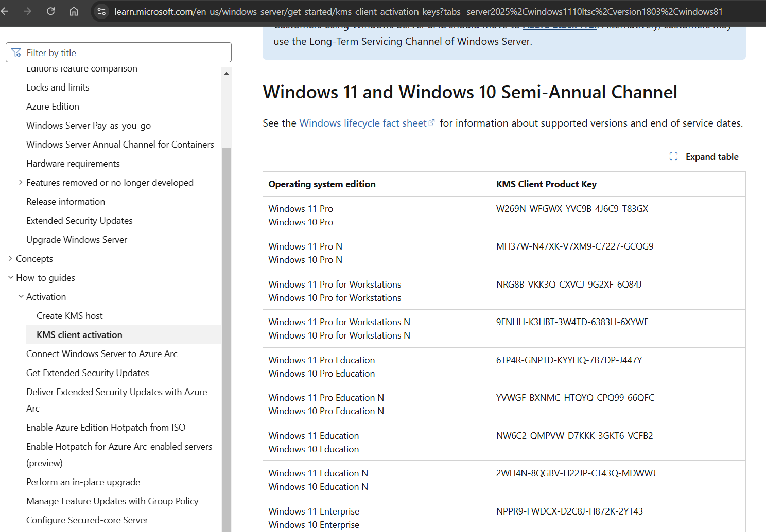This screenshot has width=766, height=532.
Task: Expand the Concepts section
Action: click(x=10, y=258)
